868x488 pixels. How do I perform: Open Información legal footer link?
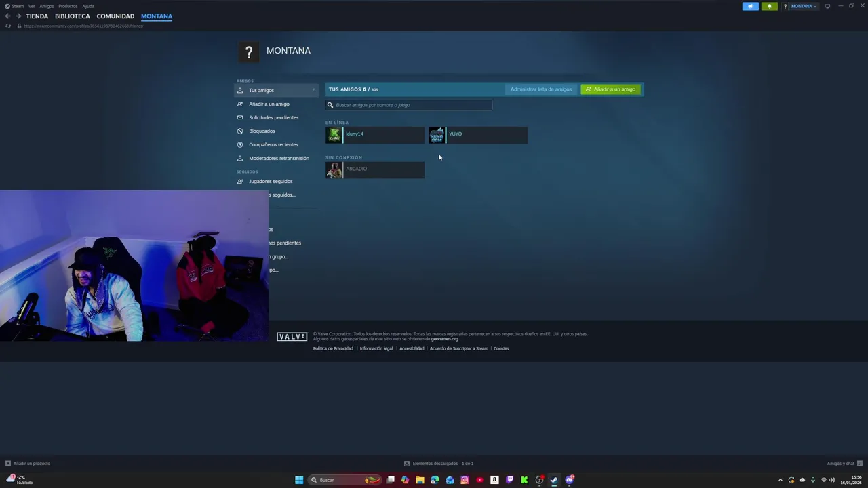pos(376,348)
